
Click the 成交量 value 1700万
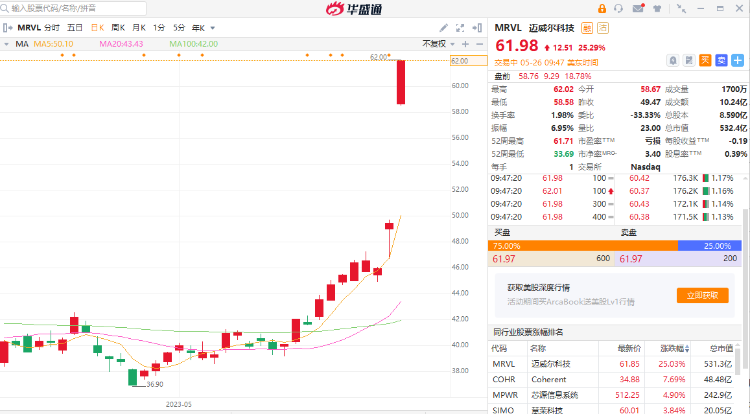(734, 89)
